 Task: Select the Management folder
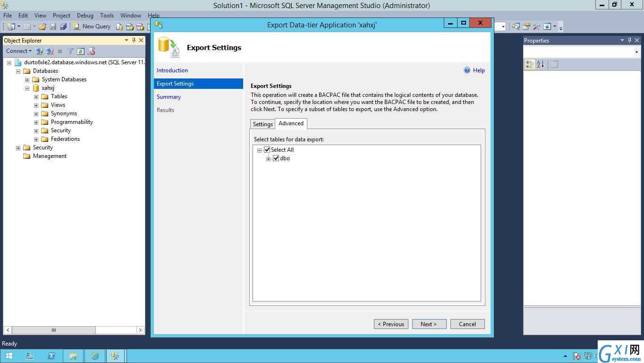click(50, 156)
